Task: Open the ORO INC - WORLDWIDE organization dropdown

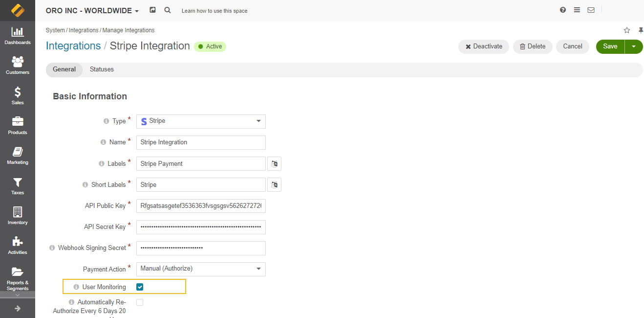Action: click(x=92, y=10)
